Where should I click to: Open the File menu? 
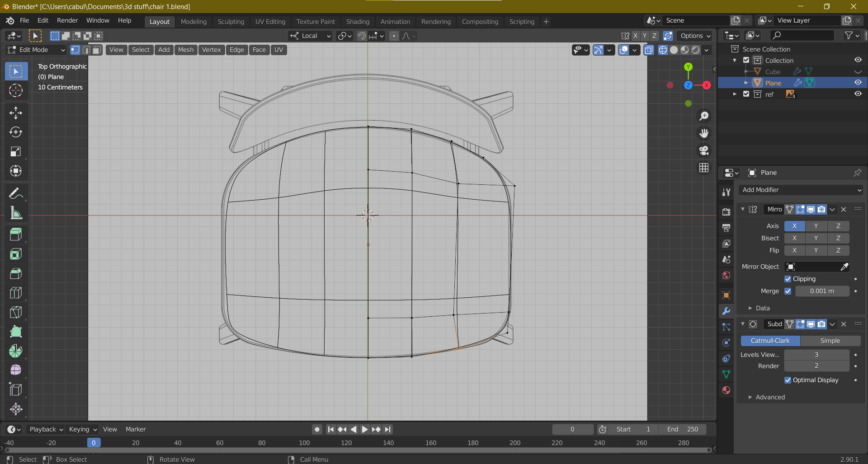[24, 20]
